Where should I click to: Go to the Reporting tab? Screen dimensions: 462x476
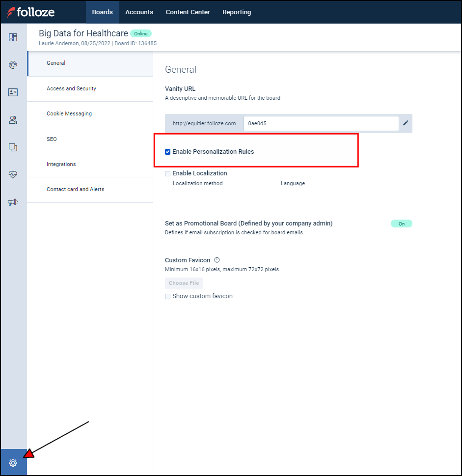coord(236,12)
